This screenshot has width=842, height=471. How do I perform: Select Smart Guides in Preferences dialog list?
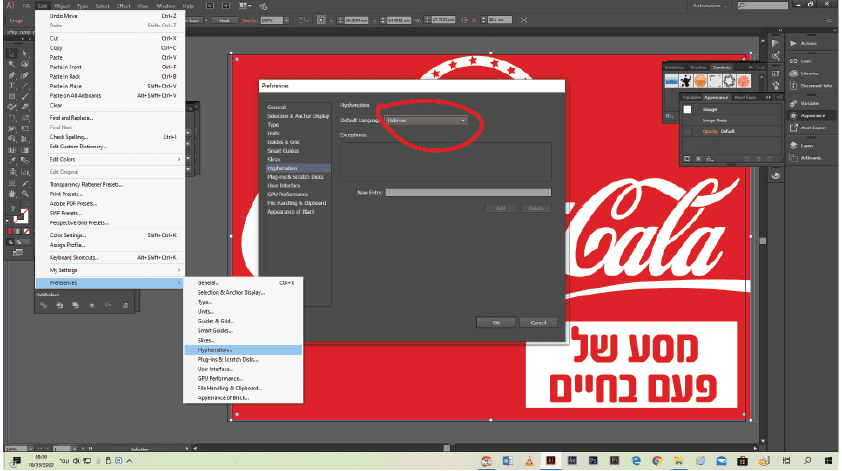point(297,151)
